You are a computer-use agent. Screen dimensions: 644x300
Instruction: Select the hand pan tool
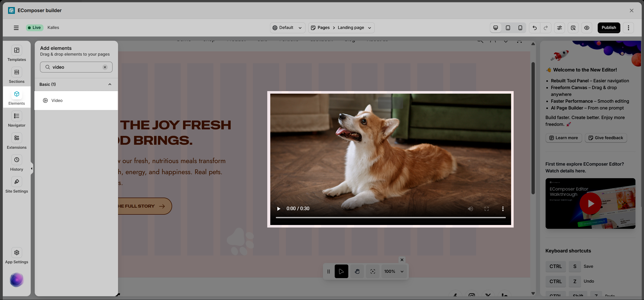(357, 271)
